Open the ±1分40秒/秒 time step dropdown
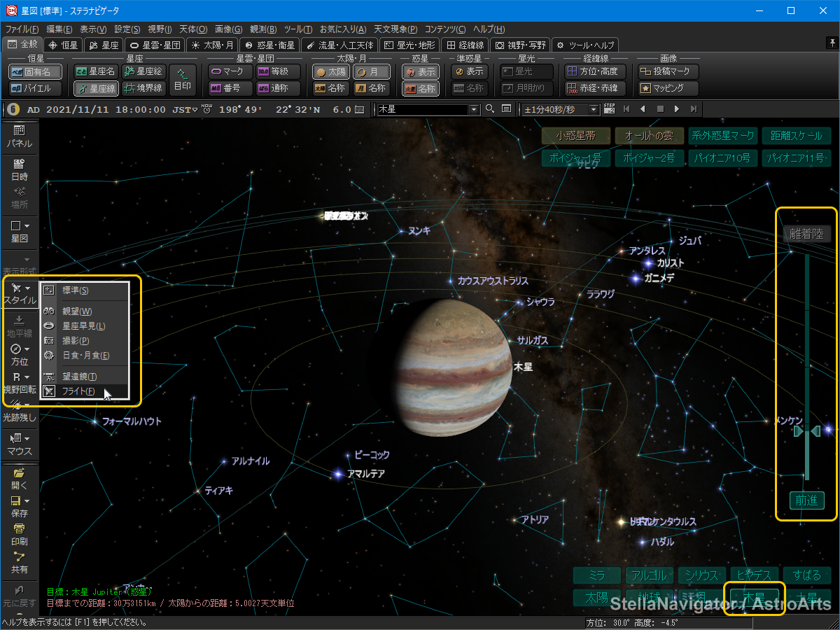 (594, 109)
